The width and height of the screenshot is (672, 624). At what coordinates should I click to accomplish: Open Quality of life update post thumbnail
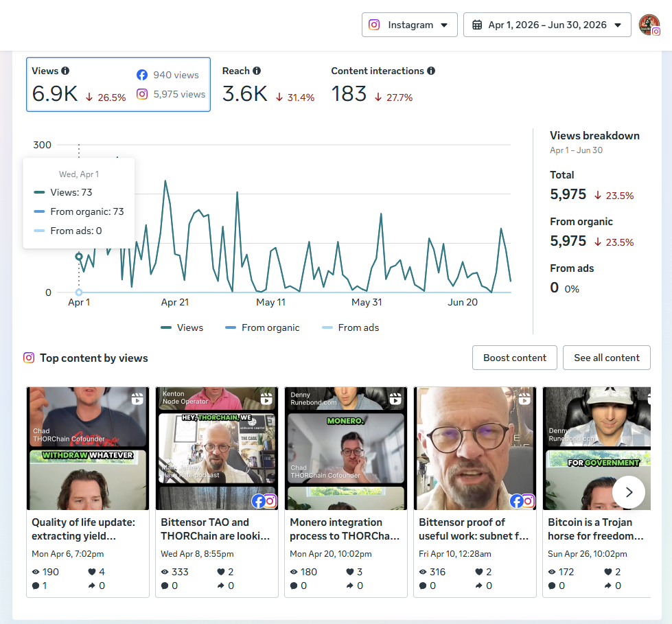88,448
